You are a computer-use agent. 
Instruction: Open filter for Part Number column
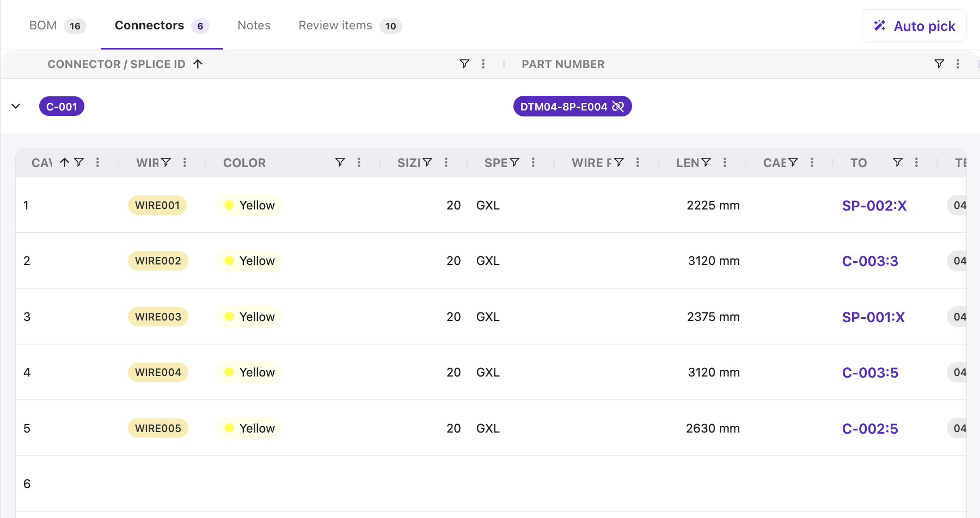pos(939,64)
